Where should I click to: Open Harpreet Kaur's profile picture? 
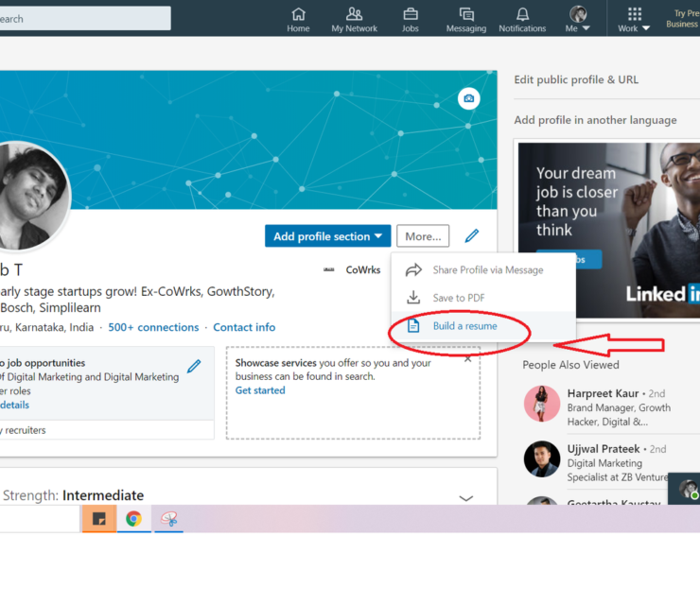541,404
